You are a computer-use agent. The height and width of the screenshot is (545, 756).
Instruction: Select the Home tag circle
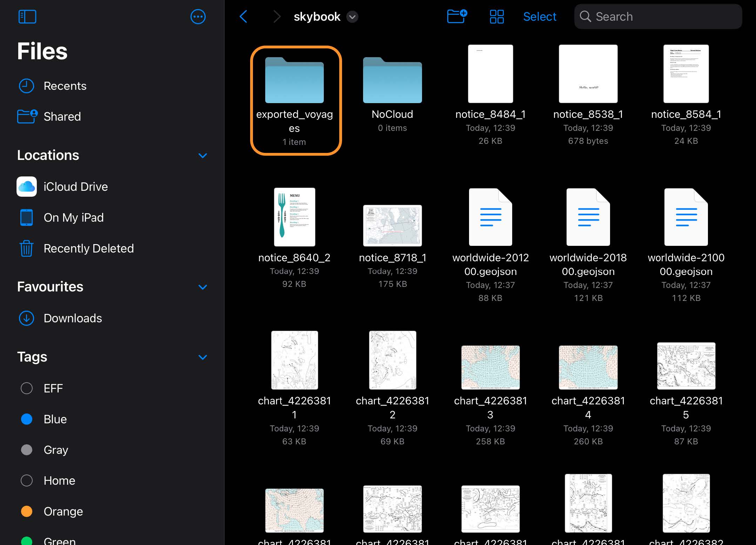tap(27, 480)
